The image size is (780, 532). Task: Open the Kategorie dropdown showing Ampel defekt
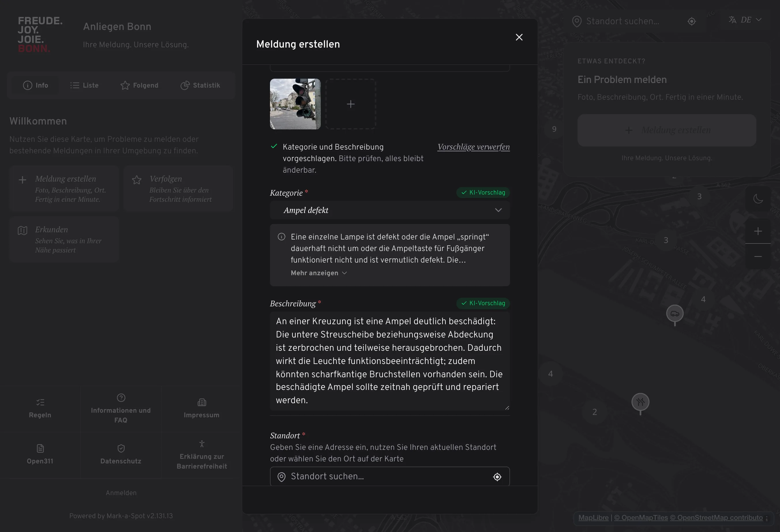390,210
